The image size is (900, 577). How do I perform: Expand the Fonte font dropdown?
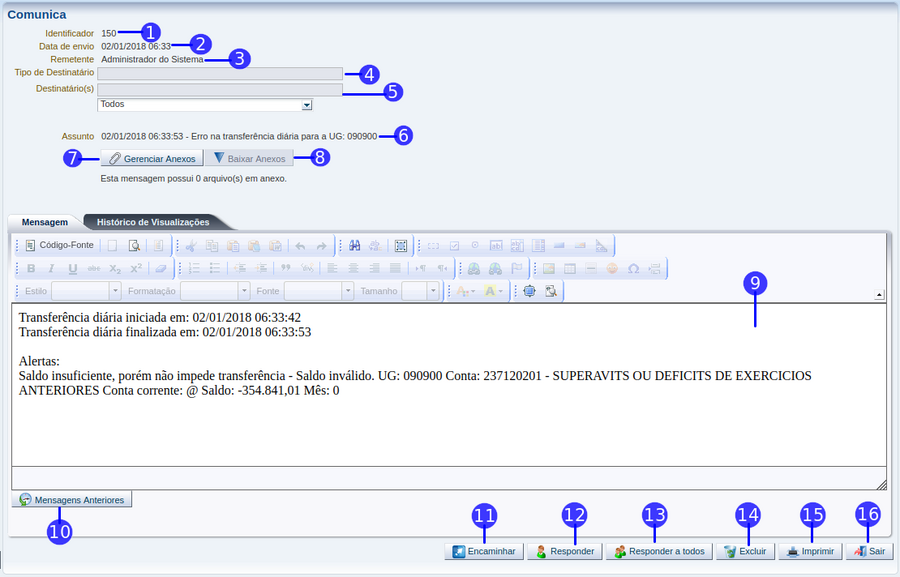[x=318, y=291]
